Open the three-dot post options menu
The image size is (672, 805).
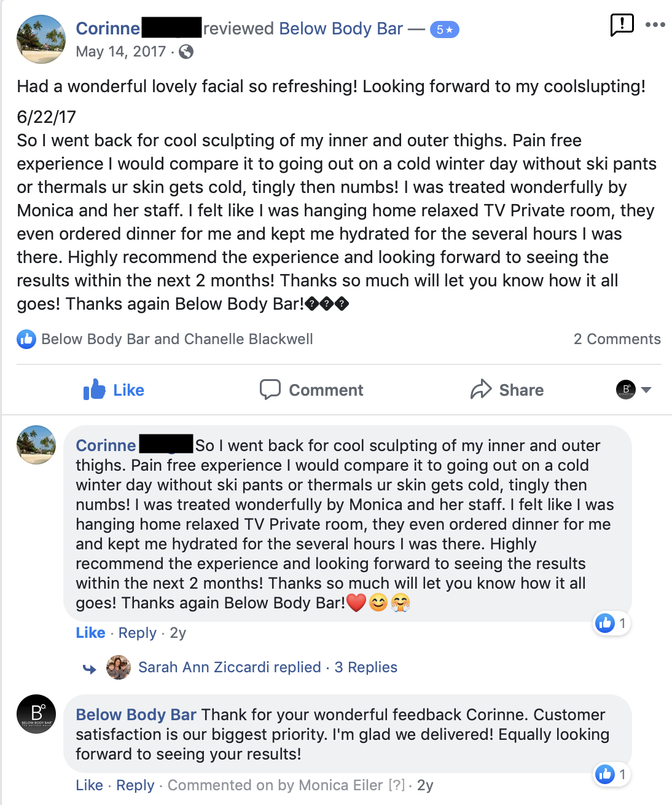(655, 25)
